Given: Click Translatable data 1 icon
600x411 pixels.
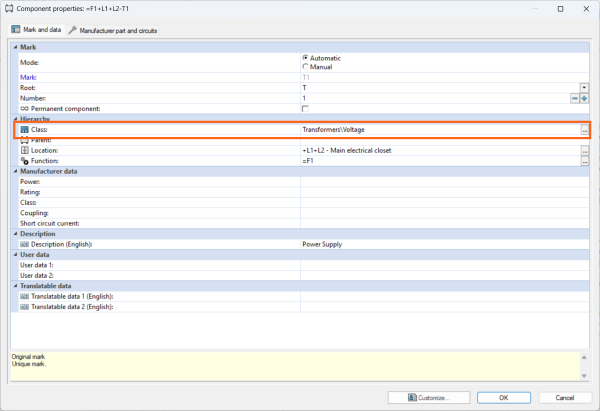Looking at the screenshot, I should 24,296.
